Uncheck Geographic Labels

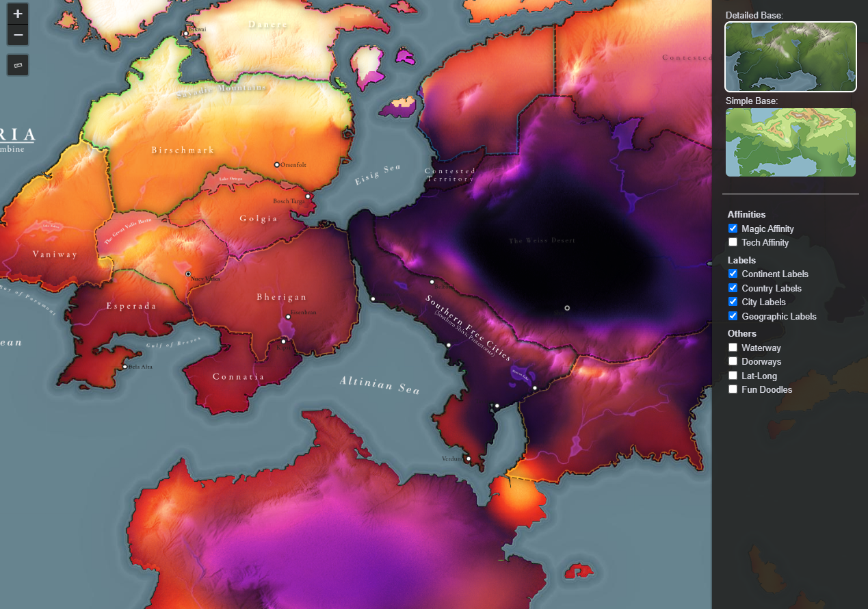click(x=733, y=316)
